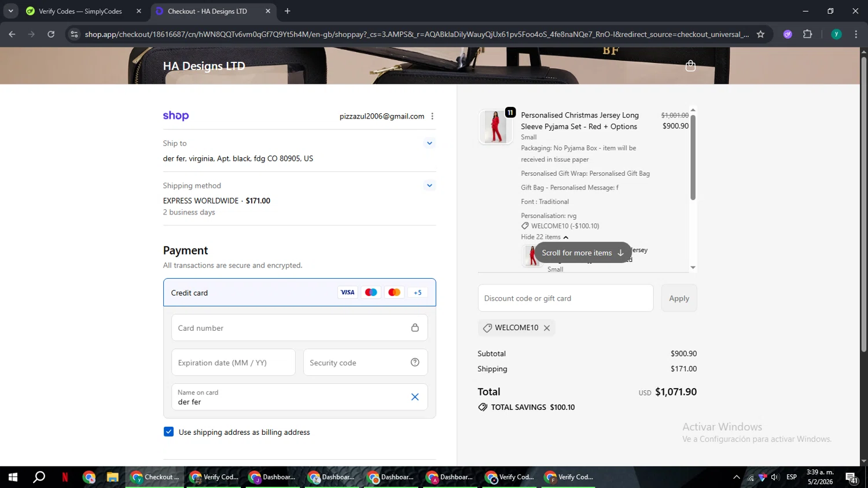The width and height of the screenshot is (868, 488).
Task: Switch to the Checkout Chrome taskbar window
Action: pyautogui.click(x=155, y=477)
